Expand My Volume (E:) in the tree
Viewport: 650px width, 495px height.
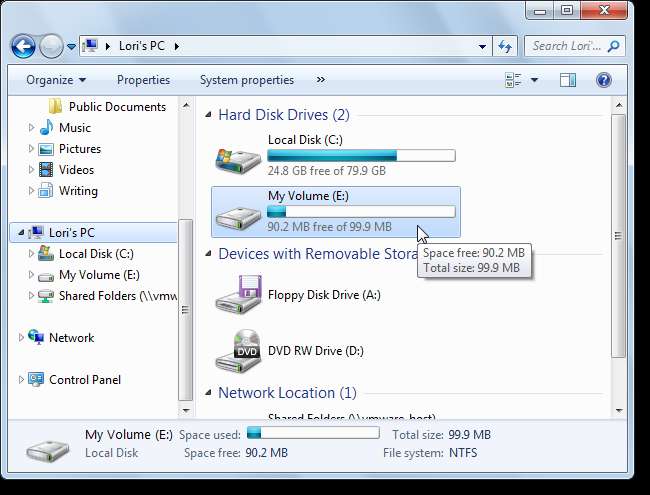coord(31,275)
